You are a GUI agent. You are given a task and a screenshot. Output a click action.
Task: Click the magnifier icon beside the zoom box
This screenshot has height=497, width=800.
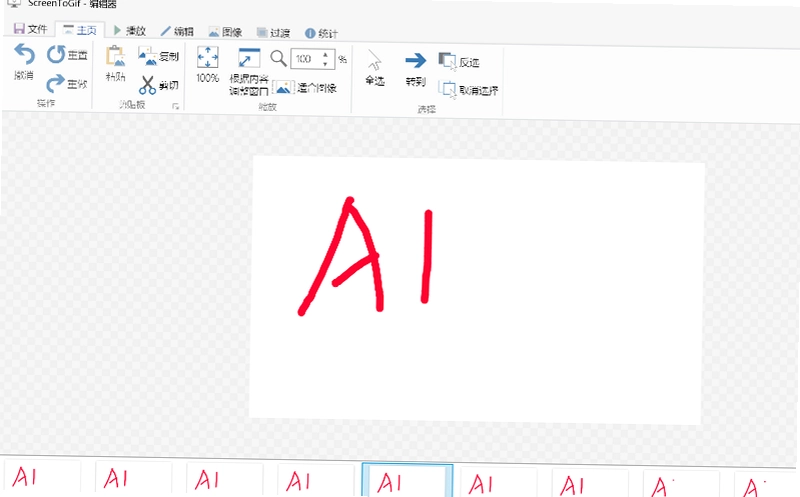278,59
